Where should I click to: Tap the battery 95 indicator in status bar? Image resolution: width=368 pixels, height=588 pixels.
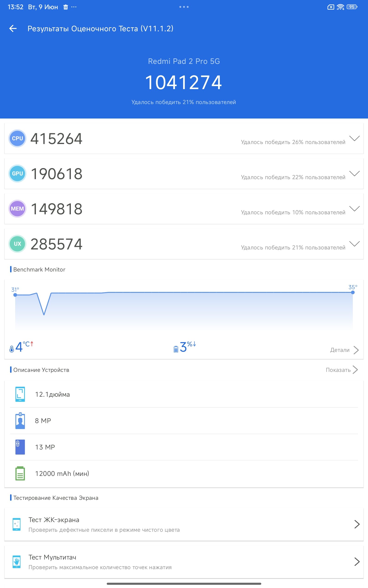click(352, 7)
